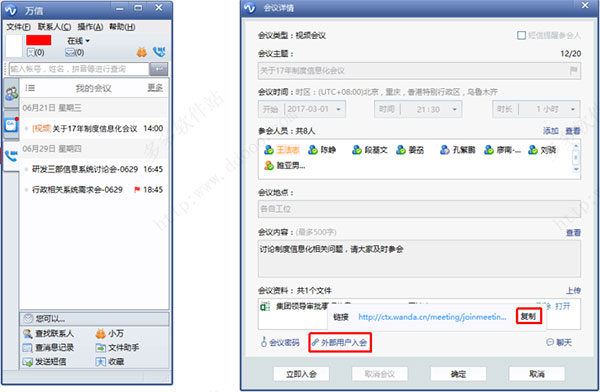Open 查找联系人 shortcut

(x=49, y=334)
